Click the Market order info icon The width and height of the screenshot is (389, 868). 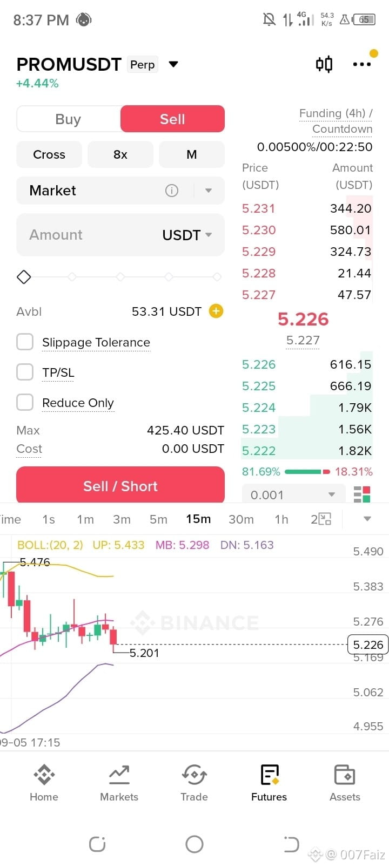[x=172, y=191]
